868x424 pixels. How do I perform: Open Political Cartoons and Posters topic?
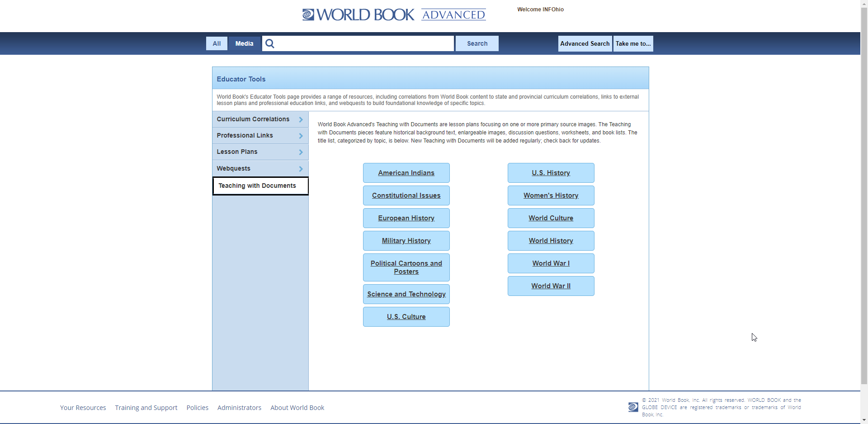coord(406,267)
